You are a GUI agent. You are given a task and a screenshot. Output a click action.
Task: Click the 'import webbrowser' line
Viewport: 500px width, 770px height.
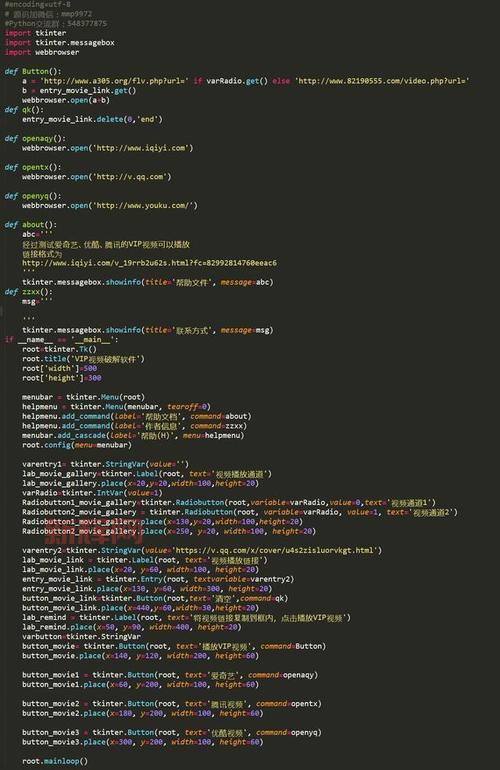[x=42, y=52]
